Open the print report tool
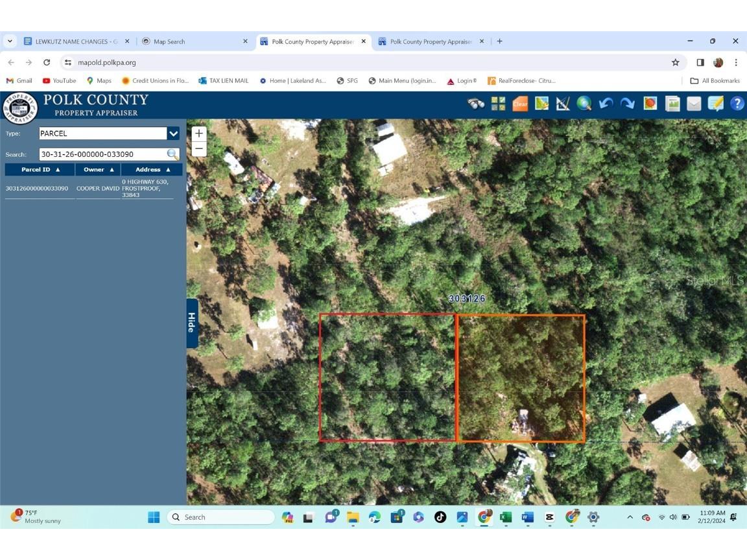The width and height of the screenshot is (747, 560). [672, 103]
